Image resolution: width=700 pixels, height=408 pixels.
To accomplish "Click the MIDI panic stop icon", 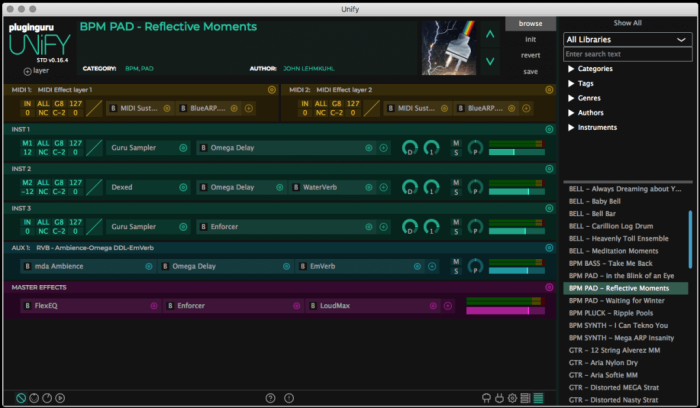I will click(21, 398).
